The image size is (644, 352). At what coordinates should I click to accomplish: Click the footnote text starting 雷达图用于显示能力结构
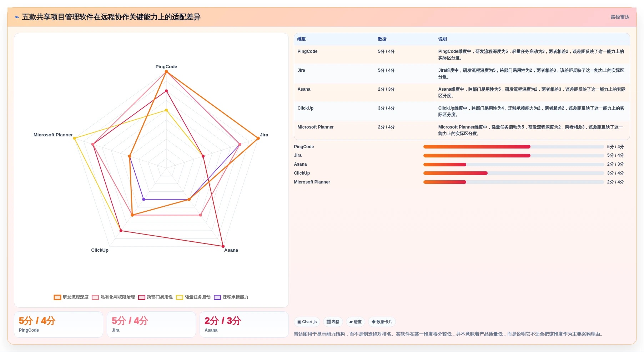coord(449,334)
